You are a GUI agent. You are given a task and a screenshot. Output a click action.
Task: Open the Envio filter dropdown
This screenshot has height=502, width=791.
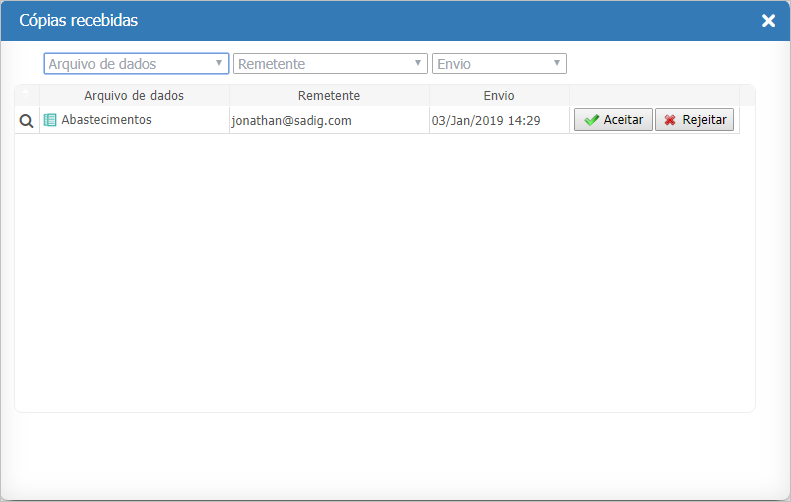coord(493,64)
